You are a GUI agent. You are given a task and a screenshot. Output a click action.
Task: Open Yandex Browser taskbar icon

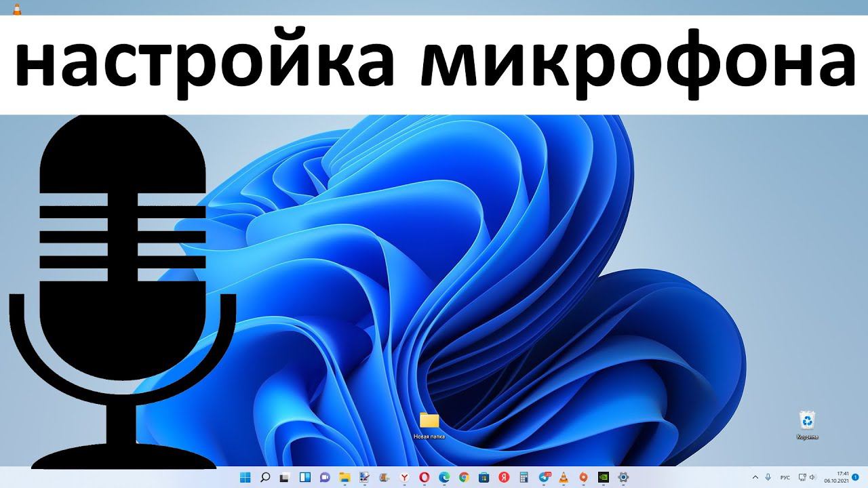[405, 477]
